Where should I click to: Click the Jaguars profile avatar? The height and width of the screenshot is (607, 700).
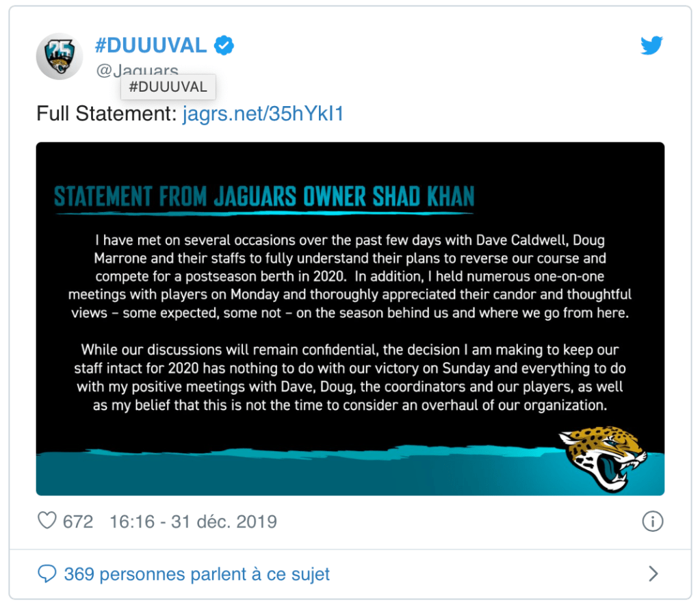(60, 55)
